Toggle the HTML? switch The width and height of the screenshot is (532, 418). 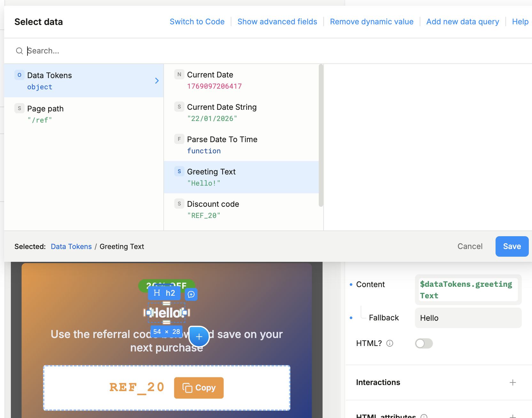coord(424,343)
